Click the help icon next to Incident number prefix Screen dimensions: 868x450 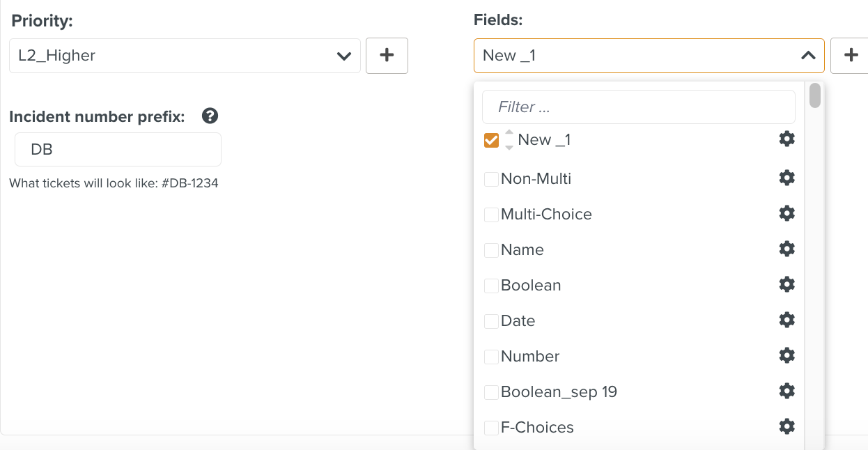tap(210, 116)
